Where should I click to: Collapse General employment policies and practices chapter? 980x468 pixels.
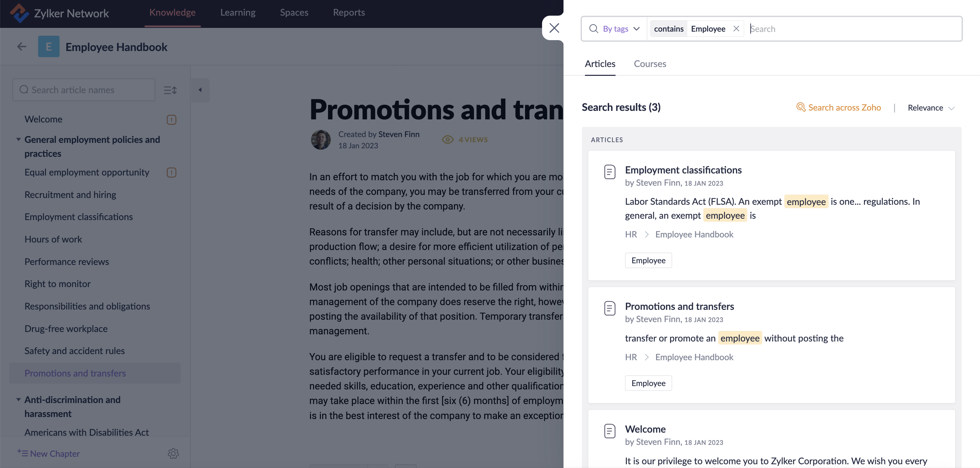pos(18,139)
